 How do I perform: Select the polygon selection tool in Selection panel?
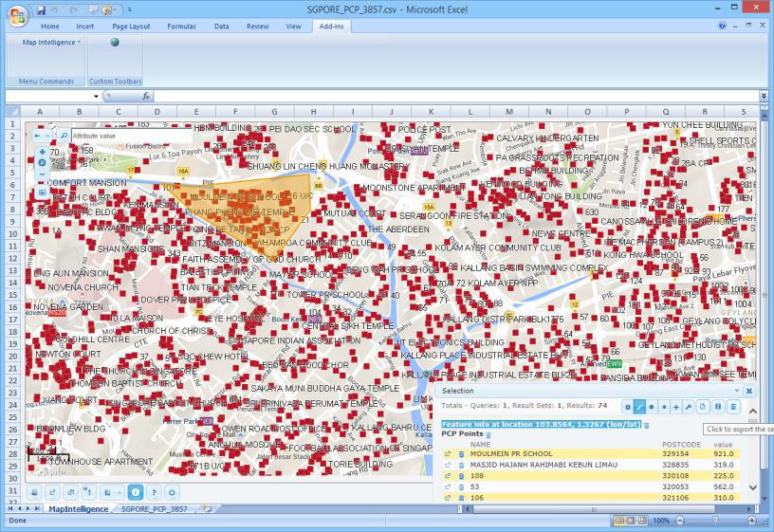pyautogui.click(x=639, y=407)
